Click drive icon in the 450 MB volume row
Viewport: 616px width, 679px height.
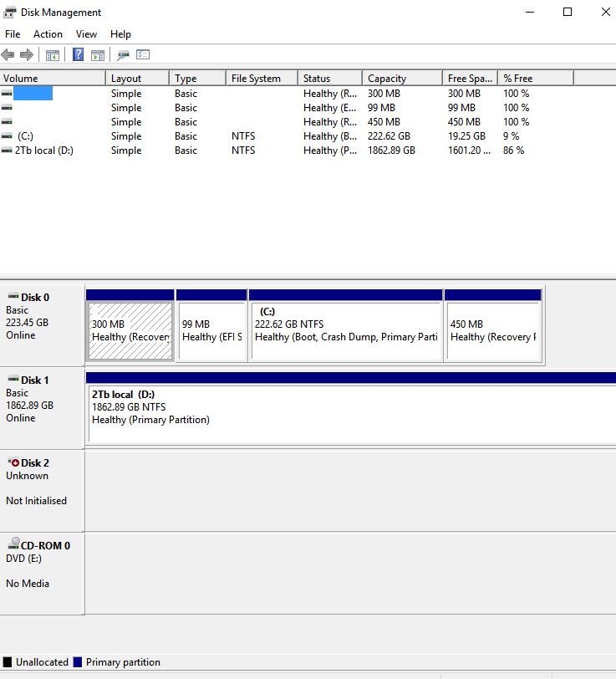(7, 122)
